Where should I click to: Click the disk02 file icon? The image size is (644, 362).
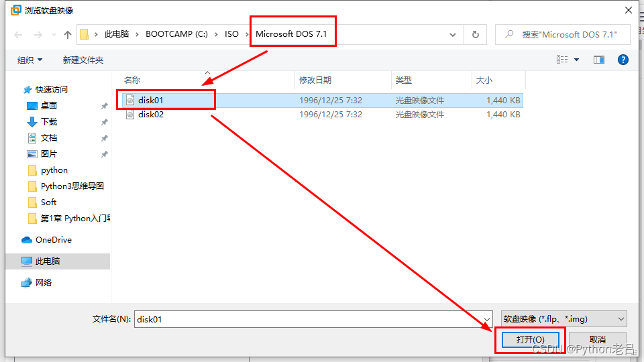coord(130,115)
